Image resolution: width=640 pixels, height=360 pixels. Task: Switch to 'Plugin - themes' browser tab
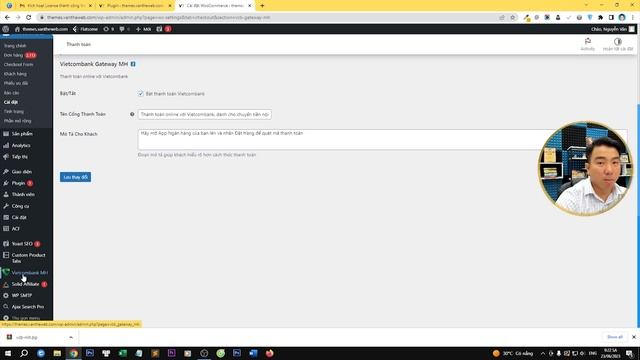(x=135, y=6)
